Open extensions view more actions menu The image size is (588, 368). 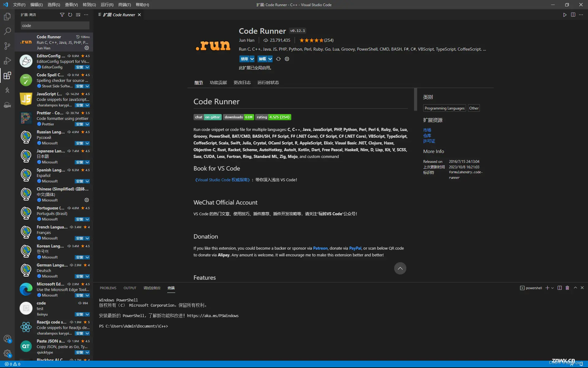tap(86, 15)
